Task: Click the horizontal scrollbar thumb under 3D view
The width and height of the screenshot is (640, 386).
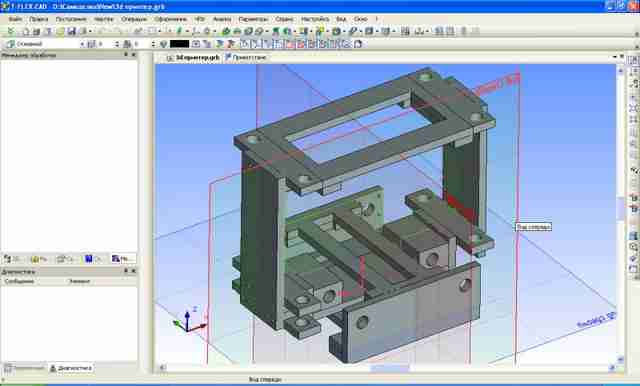Action: pos(390,368)
